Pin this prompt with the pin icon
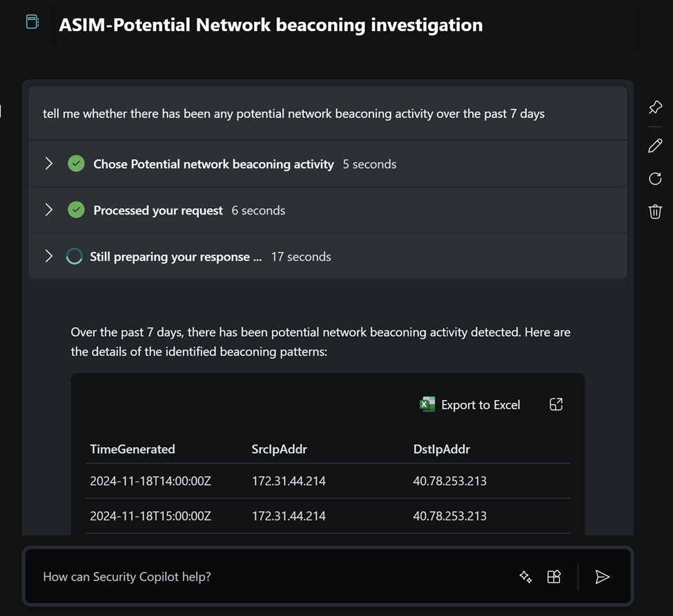The width and height of the screenshot is (673, 616). pyautogui.click(x=655, y=108)
